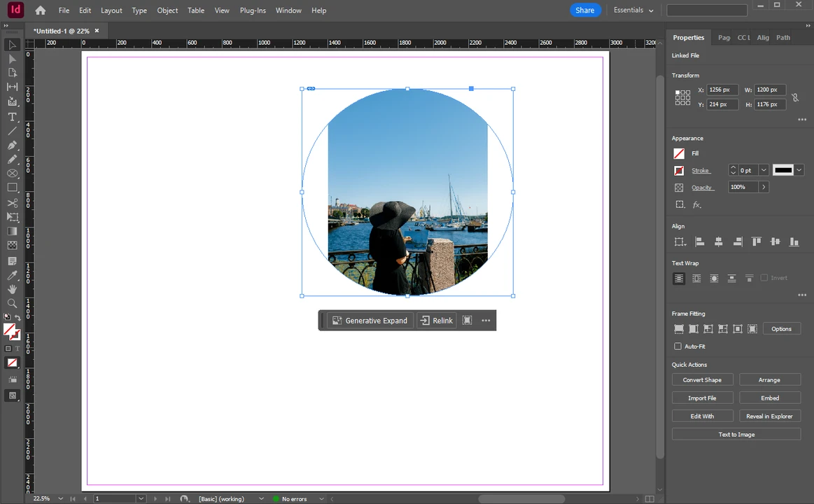Image resolution: width=814 pixels, height=504 pixels.
Task: Click the Stroke swatch in Appearance
Action: click(678, 170)
